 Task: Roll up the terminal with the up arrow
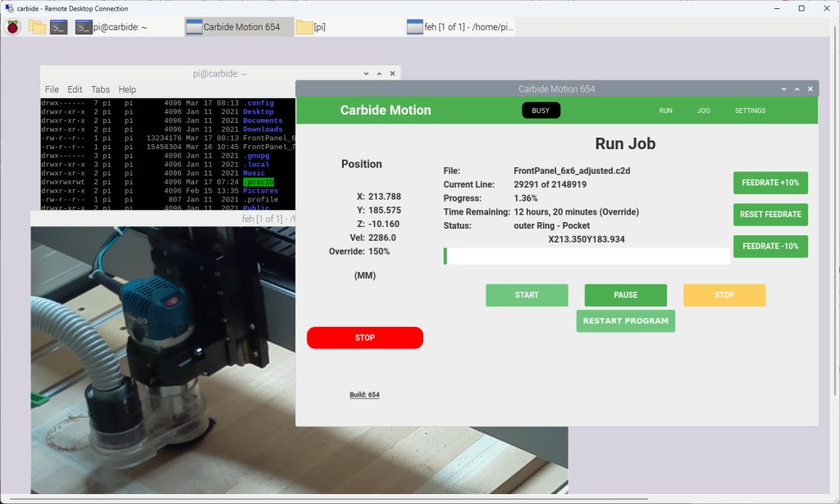pos(379,73)
